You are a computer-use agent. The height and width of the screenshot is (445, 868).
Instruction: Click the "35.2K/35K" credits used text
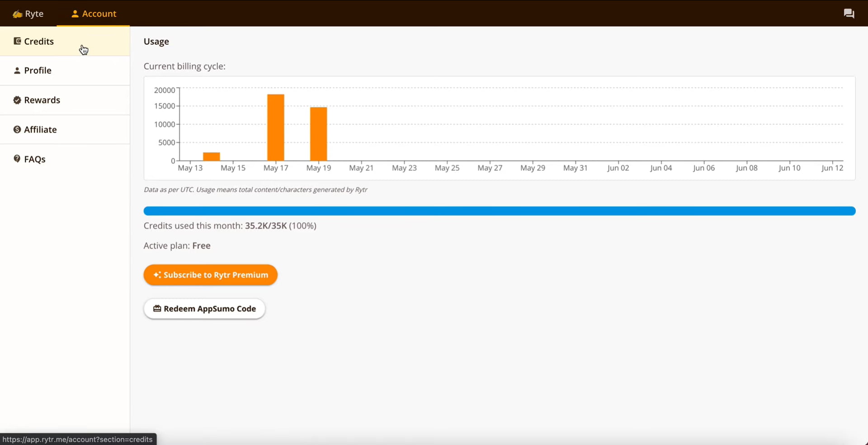[x=266, y=226]
